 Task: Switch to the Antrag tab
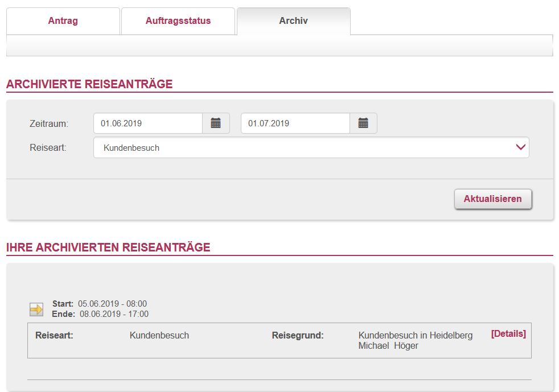pyautogui.click(x=63, y=20)
